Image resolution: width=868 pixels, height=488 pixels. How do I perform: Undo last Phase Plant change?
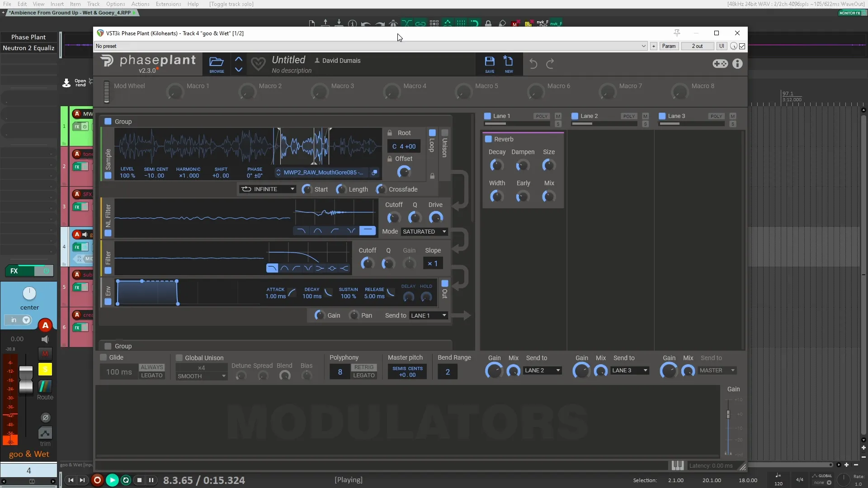coord(533,64)
